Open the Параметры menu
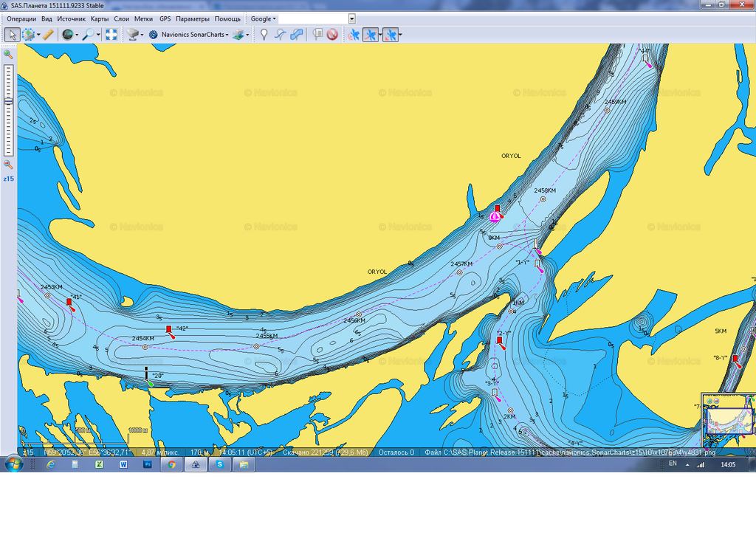756x544 pixels. [193, 18]
